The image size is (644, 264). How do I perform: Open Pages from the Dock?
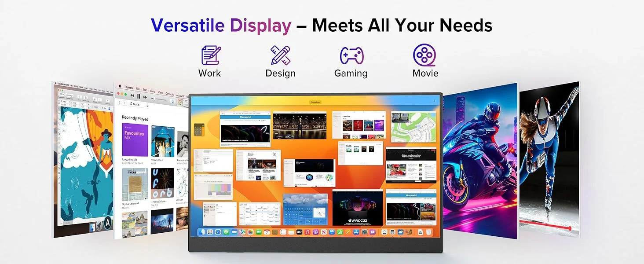pyautogui.click(x=348, y=232)
